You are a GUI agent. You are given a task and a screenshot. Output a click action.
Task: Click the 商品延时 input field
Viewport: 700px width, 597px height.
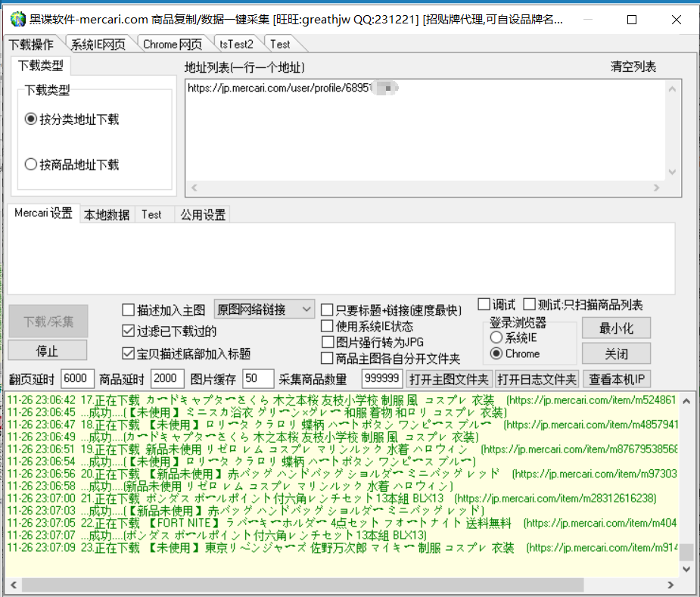167,378
